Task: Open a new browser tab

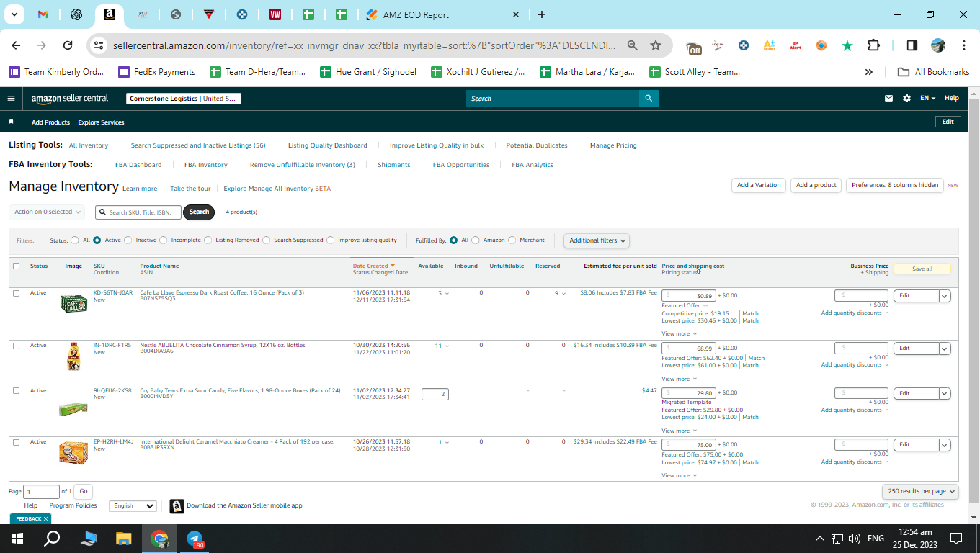Action: click(542, 14)
